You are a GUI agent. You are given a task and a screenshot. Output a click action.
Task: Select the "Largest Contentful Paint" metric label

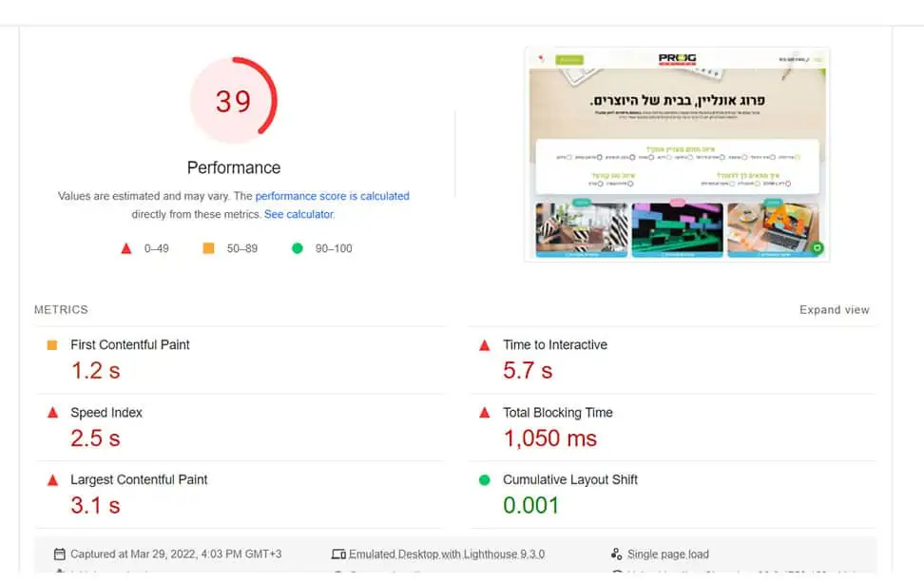(x=139, y=480)
